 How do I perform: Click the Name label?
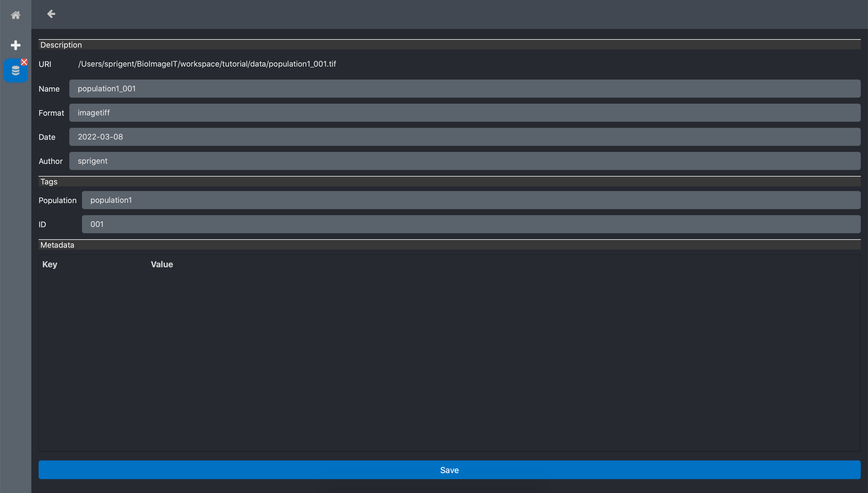pos(49,89)
